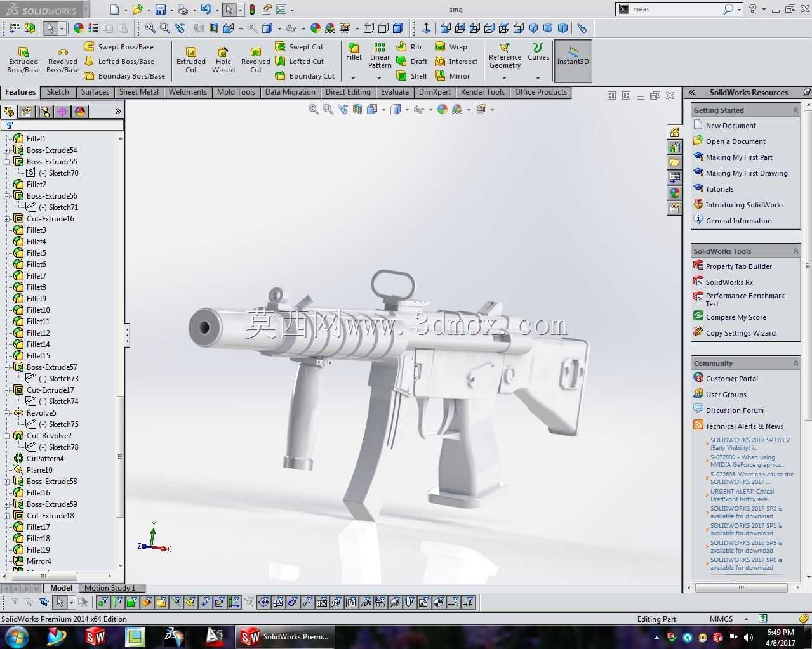This screenshot has width=812, height=649.
Task: Open the Linear Pattern dropdown arrow
Action: click(379, 78)
